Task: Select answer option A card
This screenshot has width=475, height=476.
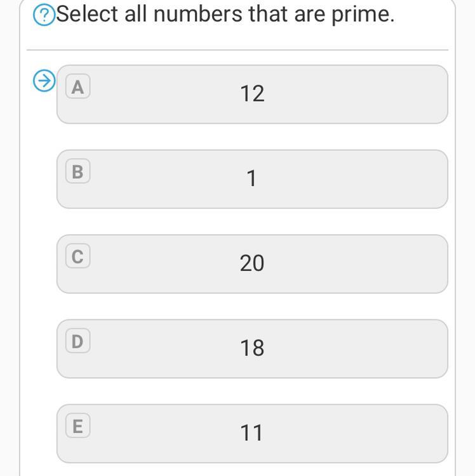Action: [318, 94]
